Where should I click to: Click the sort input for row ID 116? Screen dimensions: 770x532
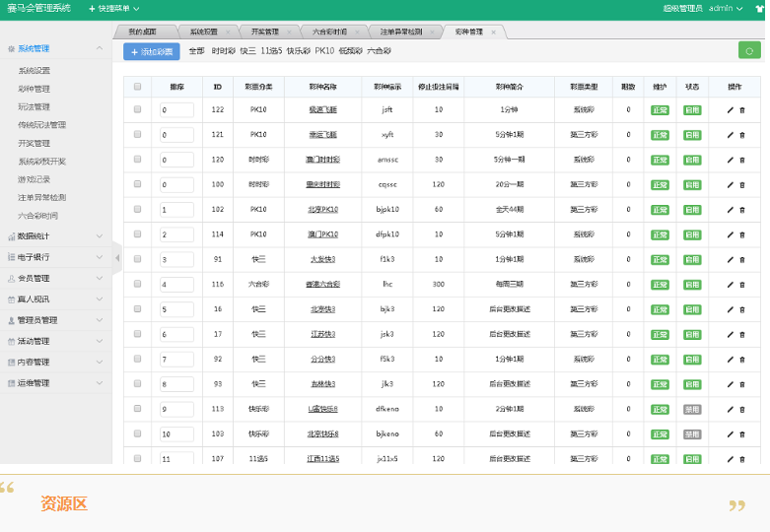tap(176, 284)
